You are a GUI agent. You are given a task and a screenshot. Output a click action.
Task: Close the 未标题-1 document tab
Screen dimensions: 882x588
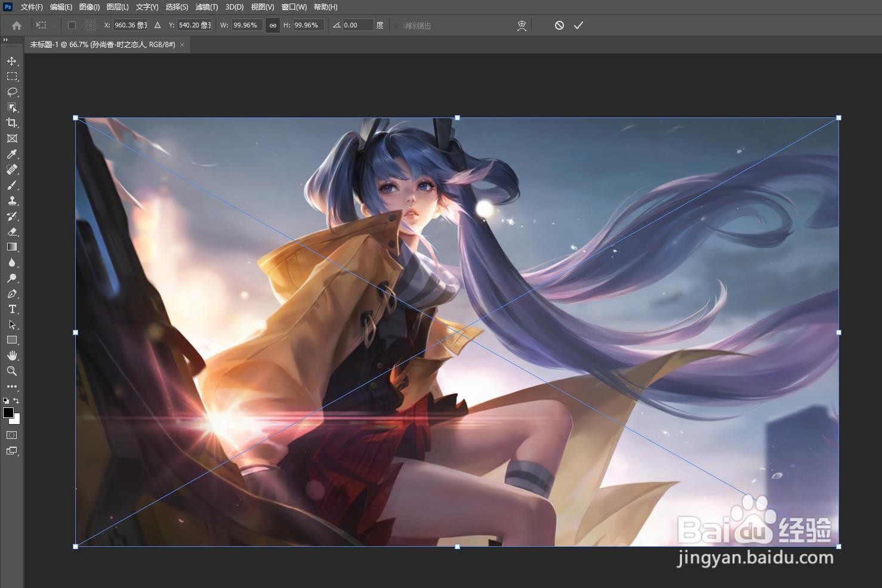point(182,45)
